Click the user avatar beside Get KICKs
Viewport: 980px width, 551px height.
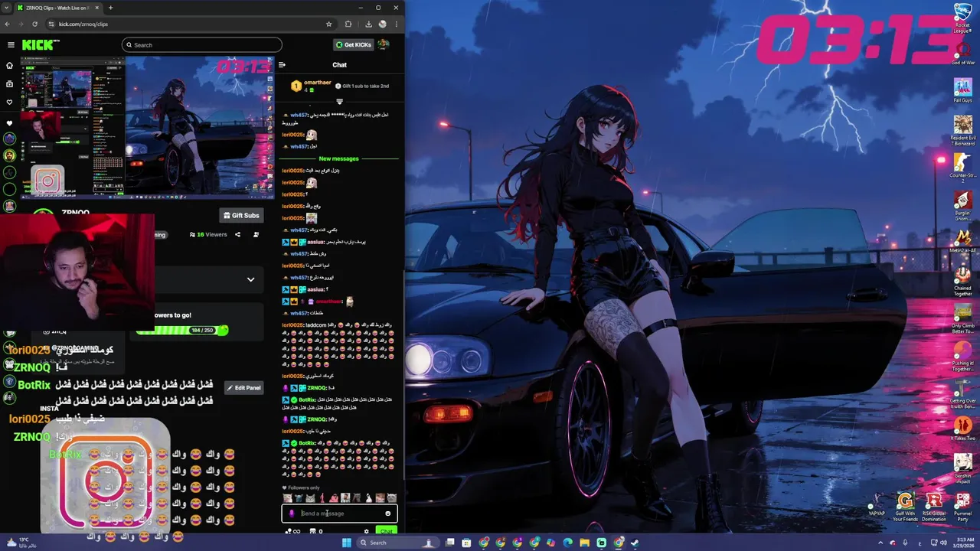tap(384, 44)
